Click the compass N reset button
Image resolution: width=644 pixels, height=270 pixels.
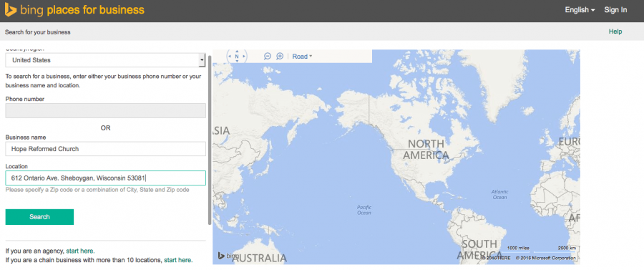[x=237, y=57]
